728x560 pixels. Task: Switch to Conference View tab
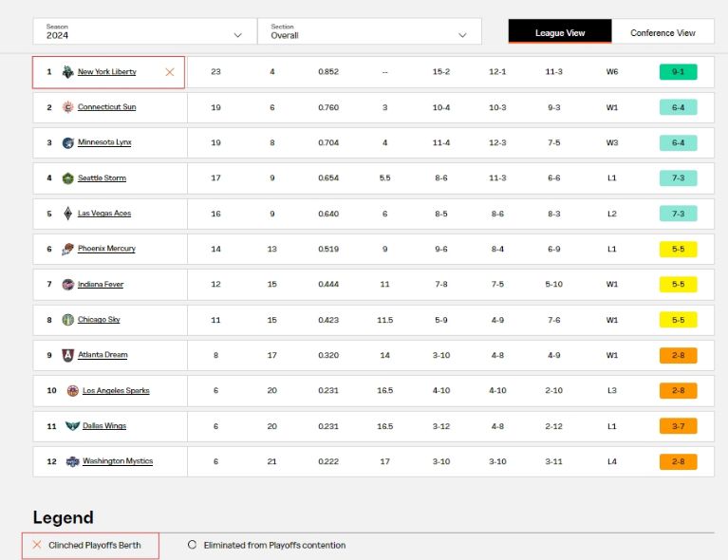click(663, 31)
